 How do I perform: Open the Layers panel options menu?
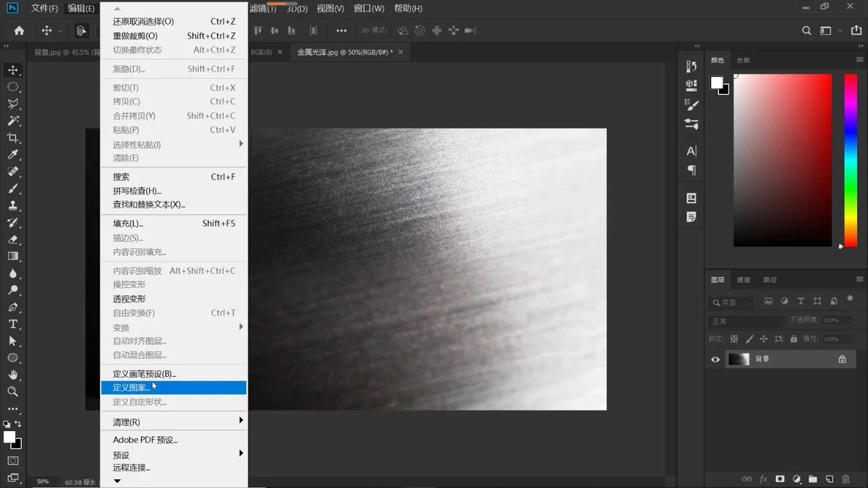tap(859, 279)
